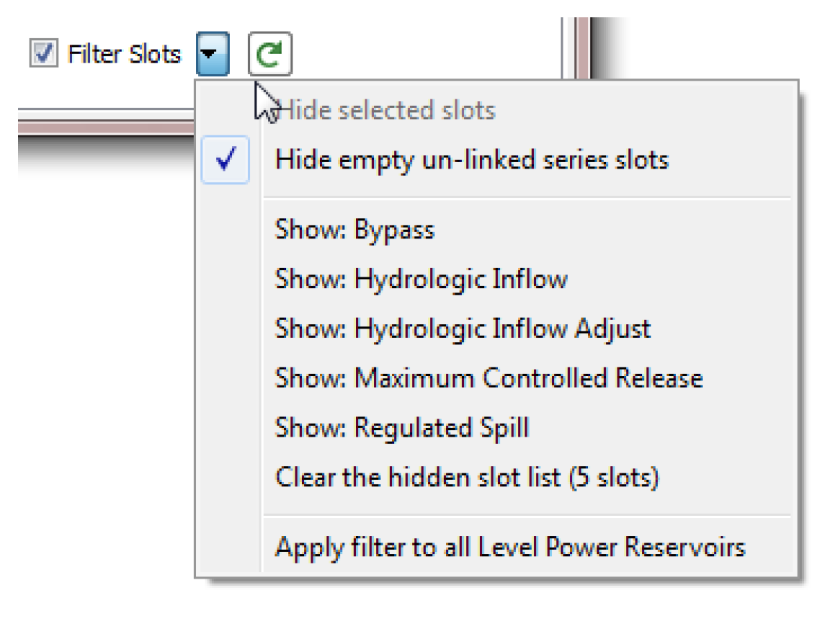Choose Show: Maximum Controlled Release

488,378
